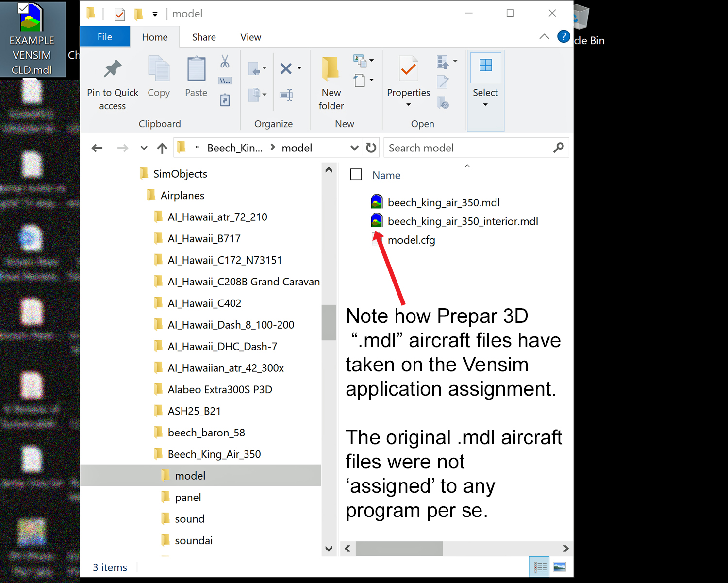Click the Cut scissors icon
The image size is (728, 583).
tap(225, 61)
